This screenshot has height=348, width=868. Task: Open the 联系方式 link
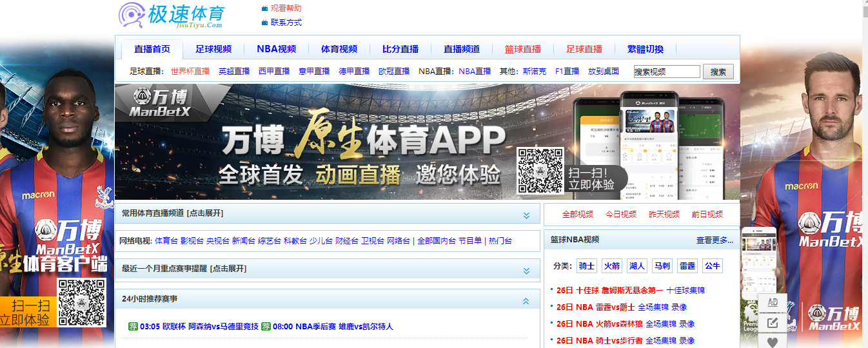click(x=286, y=23)
